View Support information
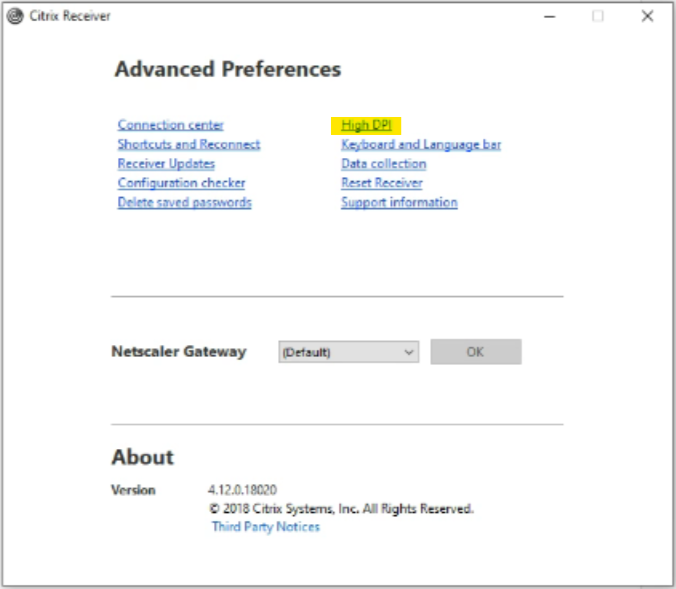The image size is (676, 589). click(x=399, y=202)
